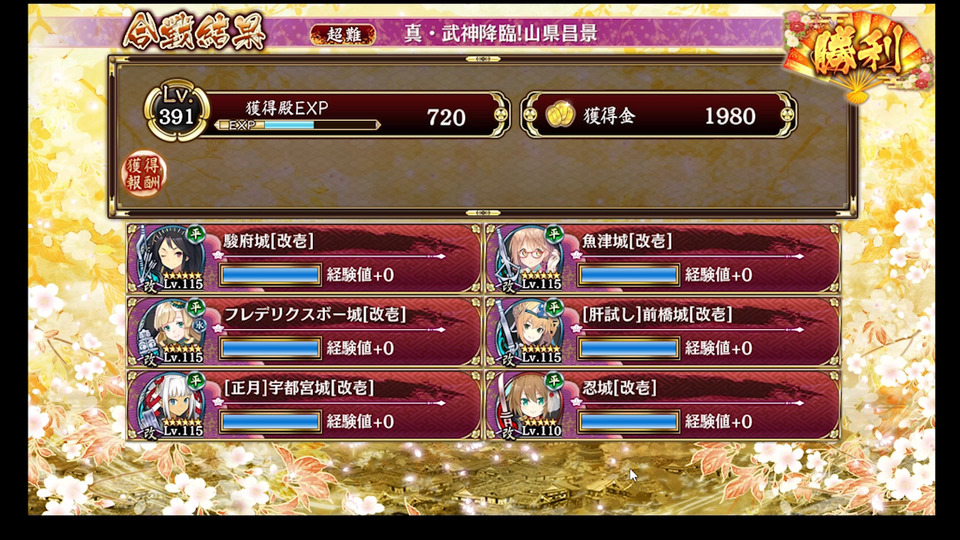Click the top handle of rewards panel

click(x=483, y=59)
